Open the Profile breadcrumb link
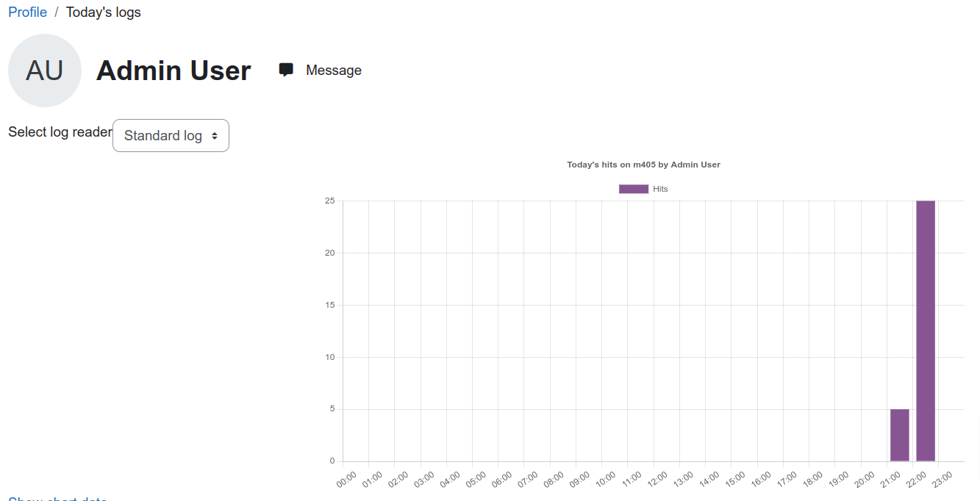Viewport: 980px width, 501px height. [27, 12]
